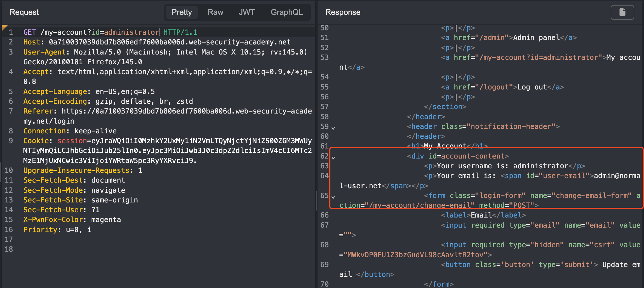644x288 pixels.
Task: Click the X-PwnFox-Color magenta header
Action: coord(72,220)
